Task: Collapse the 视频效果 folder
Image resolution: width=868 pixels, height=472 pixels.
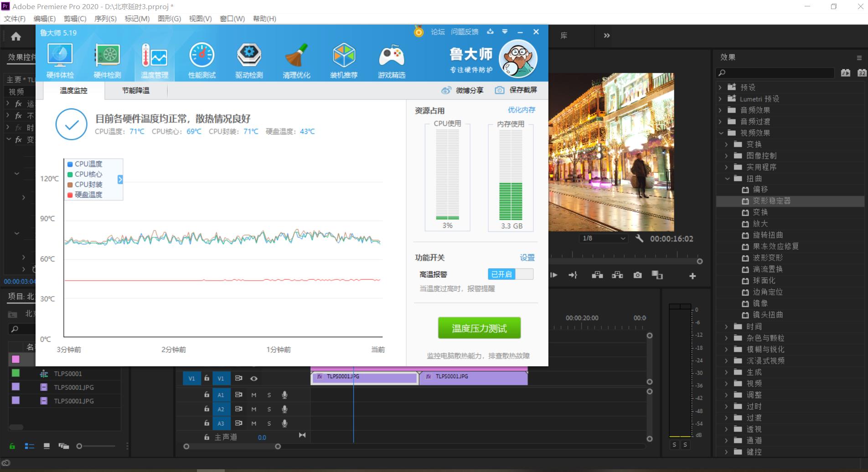Action: pyautogui.click(x=721, y=133)
